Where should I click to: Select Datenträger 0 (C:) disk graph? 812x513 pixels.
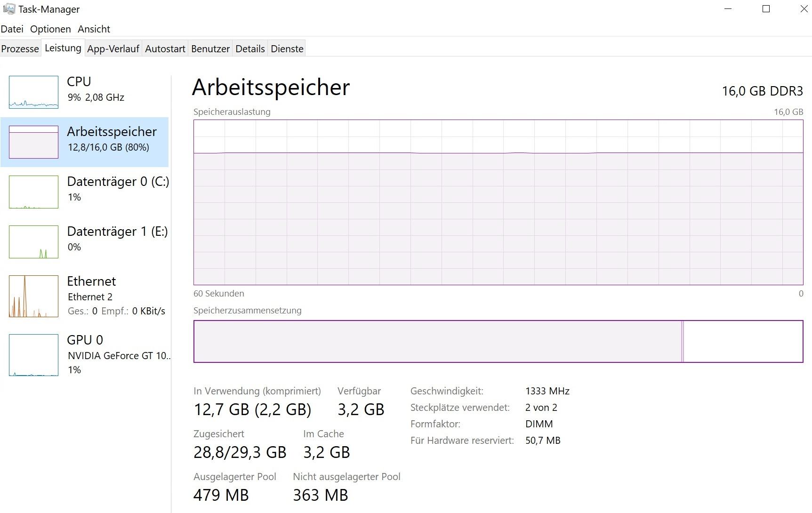point(33,192)
